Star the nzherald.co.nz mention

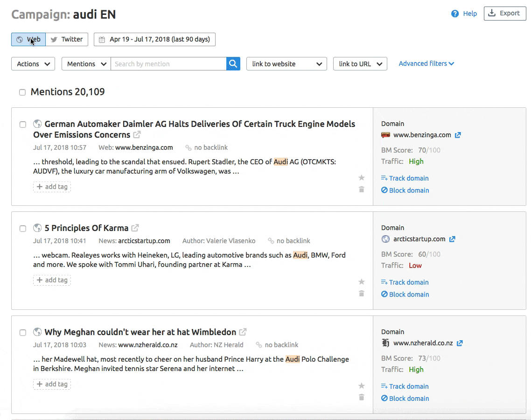pos(361,385)
